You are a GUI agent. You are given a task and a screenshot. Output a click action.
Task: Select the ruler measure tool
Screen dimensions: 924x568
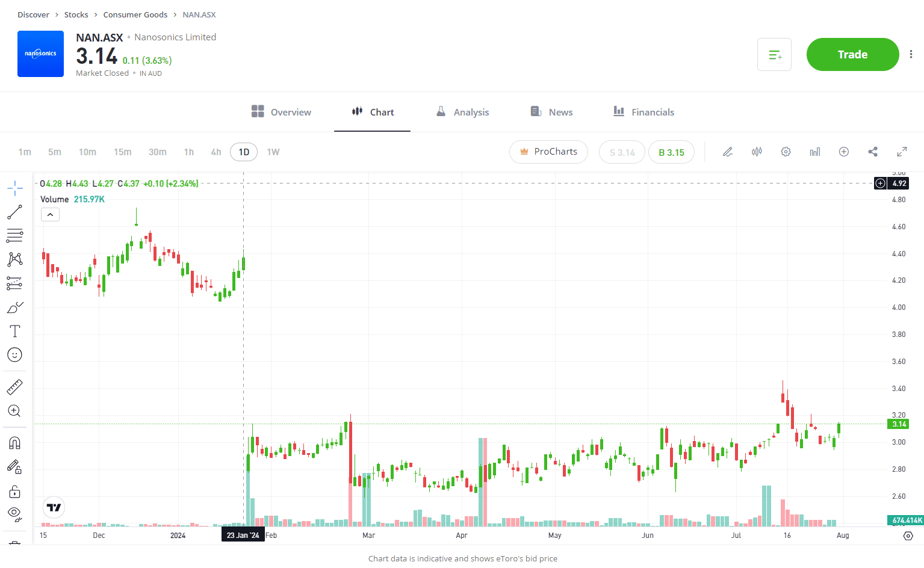point(15,387)
